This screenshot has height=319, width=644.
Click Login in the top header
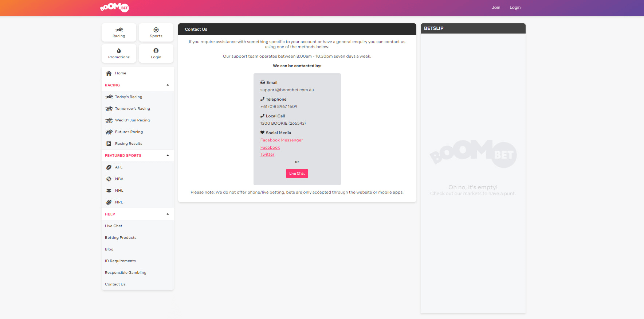[515, 7]
